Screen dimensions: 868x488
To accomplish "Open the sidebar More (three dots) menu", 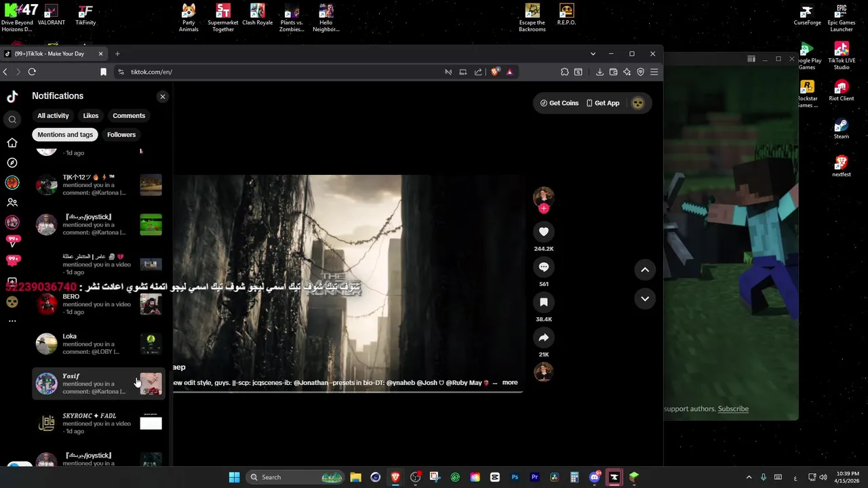I will pyautogui.click(x=12, y=321).
